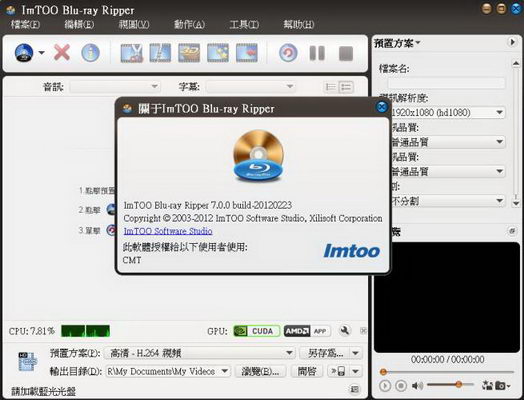The height and width of the screenshot is (400, 524).
Task: Toggle NVIDIA CUDA acceleration
Action: point(257,331)
